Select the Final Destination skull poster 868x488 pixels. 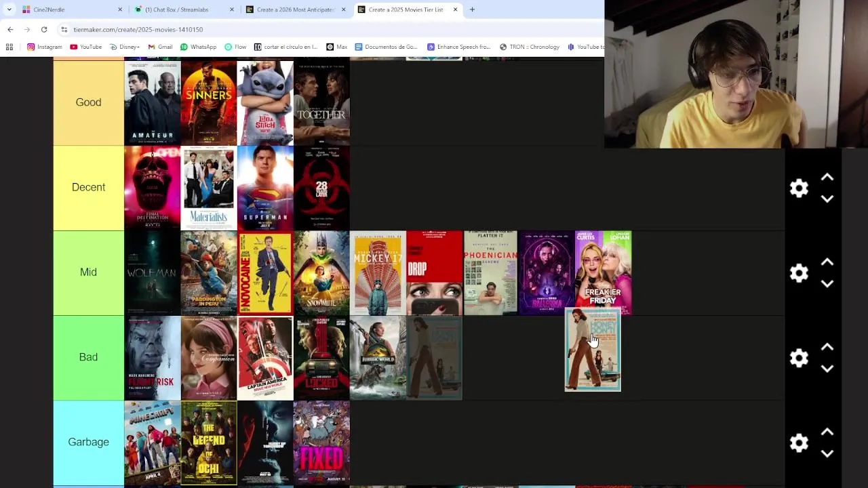point(152,188)
